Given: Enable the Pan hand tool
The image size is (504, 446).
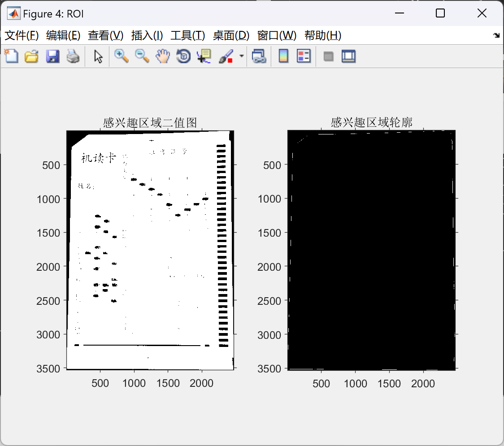Looking at the screenshot, I should click(x=163, y=56).
